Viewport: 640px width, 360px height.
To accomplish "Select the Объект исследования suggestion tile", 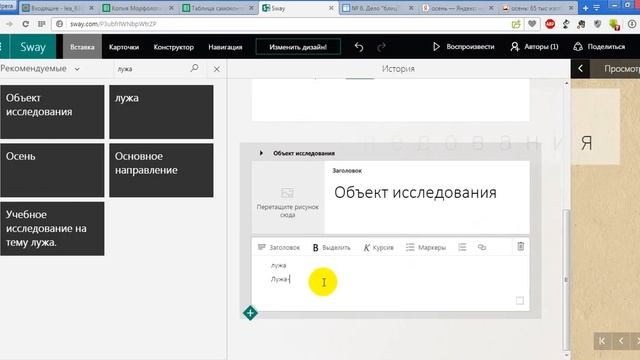I will click(x=52, y=112).
